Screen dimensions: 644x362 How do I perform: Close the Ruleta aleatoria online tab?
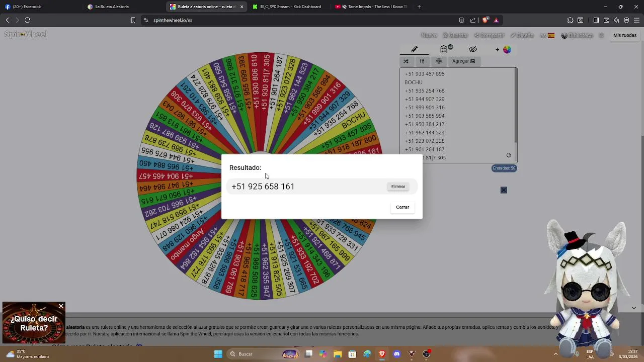[x=242, y=7]
